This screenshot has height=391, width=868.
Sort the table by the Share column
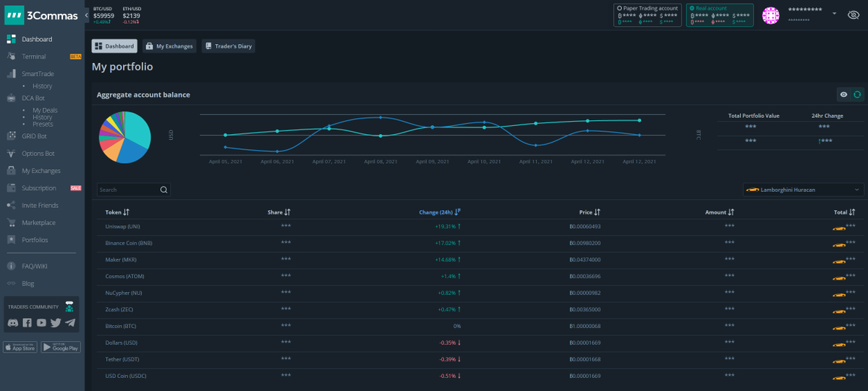coord(279,212)
